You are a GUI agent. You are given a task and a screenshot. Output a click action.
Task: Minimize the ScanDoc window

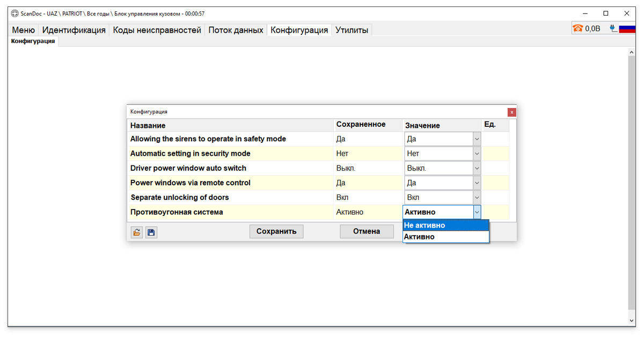tap(586, 13)
